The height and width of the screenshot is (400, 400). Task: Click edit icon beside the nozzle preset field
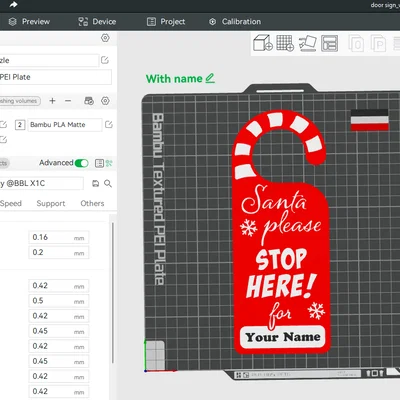(105, 60)
